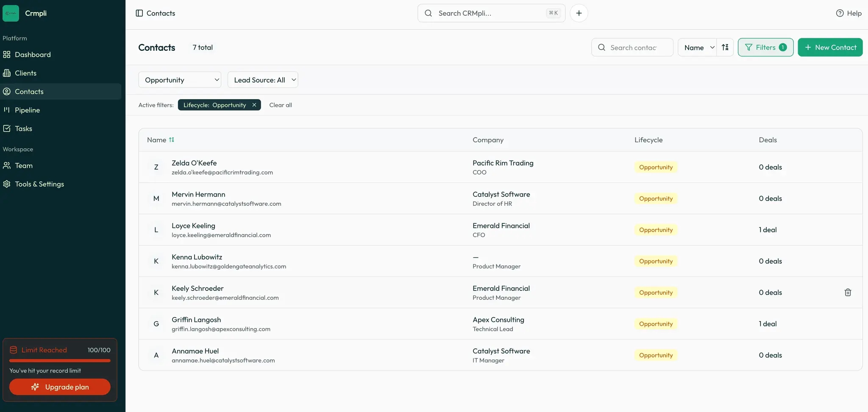Image resolution: width=868 pixels, height=412 pixels.
Task: Click the badge number on Filters button
Action: pyautogui.click(x=783, y=47)
